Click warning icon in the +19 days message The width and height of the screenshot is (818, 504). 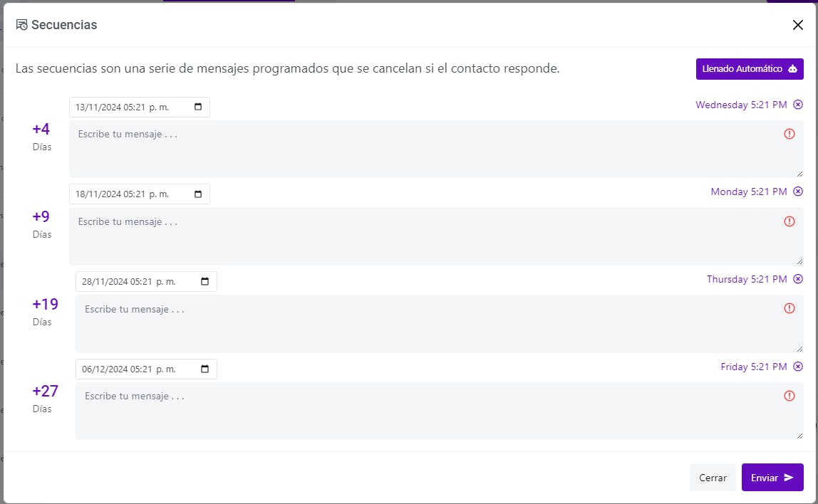coord(789,308)
